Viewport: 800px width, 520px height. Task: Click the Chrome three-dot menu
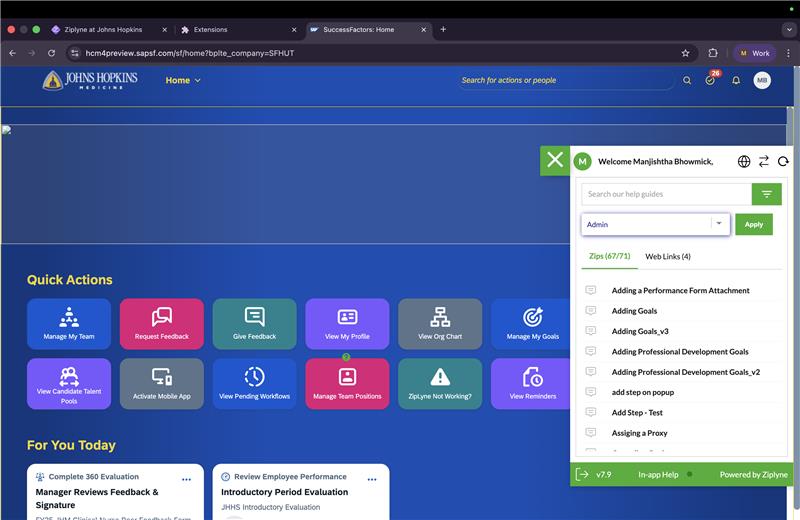(x=788, y=53)
